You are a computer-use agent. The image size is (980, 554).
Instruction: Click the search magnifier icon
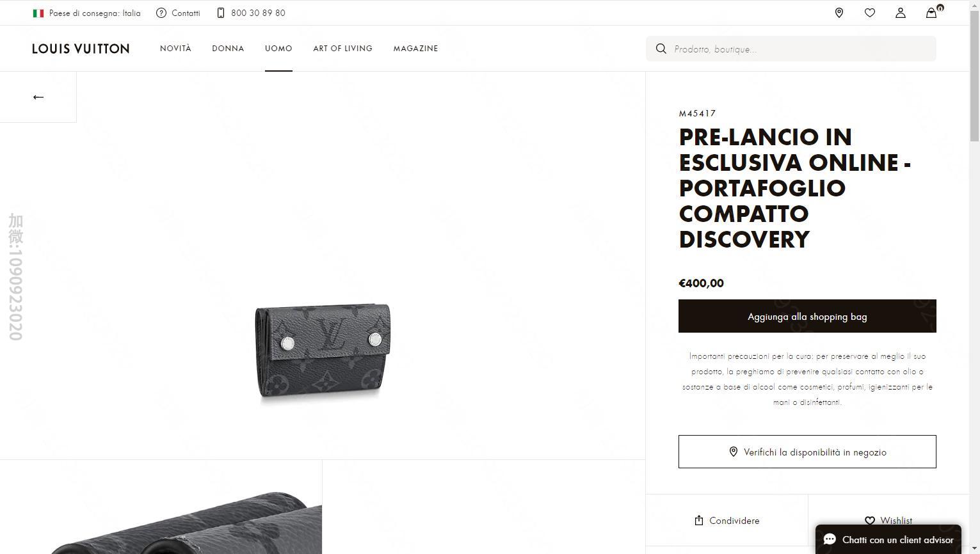pos(661,49)
